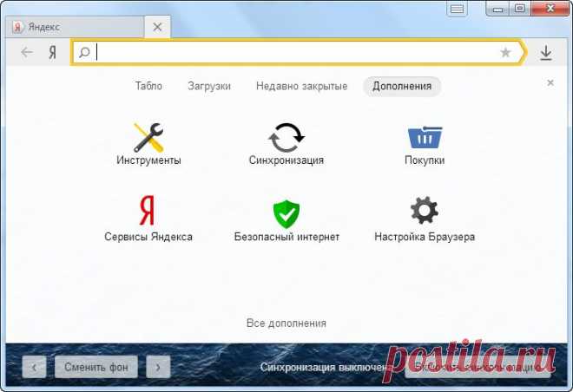573x392 pixels.
Task: Switch to the Недавно закрытые tab
Action: tap(301, 86)
